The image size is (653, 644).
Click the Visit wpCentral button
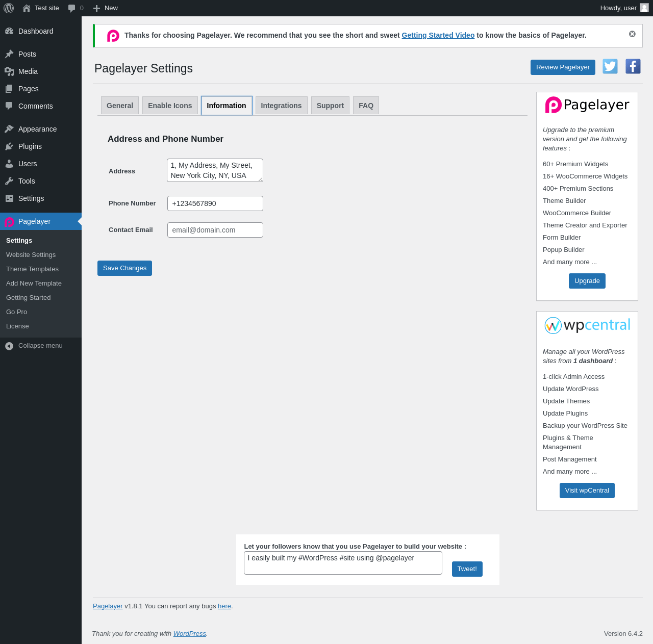pyautogui.click(x=587, y=491)
